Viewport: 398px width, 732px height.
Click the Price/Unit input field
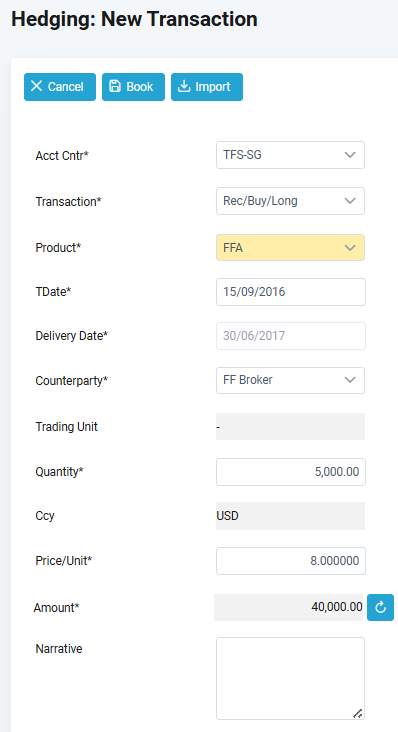coord(291,561)
